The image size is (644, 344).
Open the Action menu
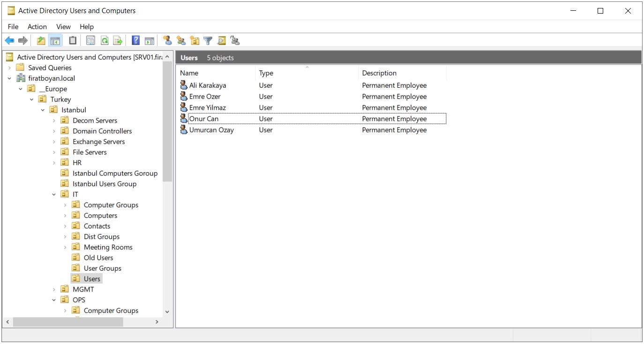coord(37,27)
